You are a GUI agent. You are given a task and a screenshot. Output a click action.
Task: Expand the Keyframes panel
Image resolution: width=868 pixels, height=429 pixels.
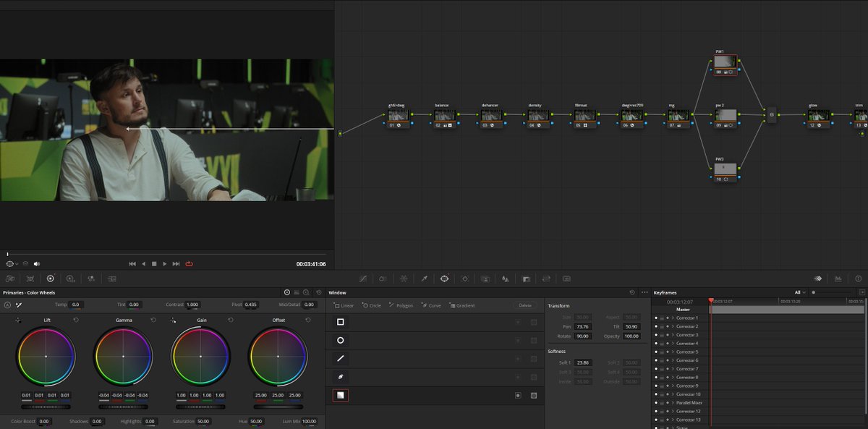pos(861,292)
